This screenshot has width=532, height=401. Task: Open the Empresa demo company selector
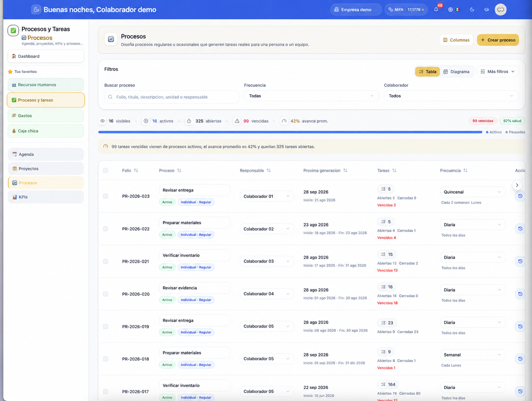[356, 10]
